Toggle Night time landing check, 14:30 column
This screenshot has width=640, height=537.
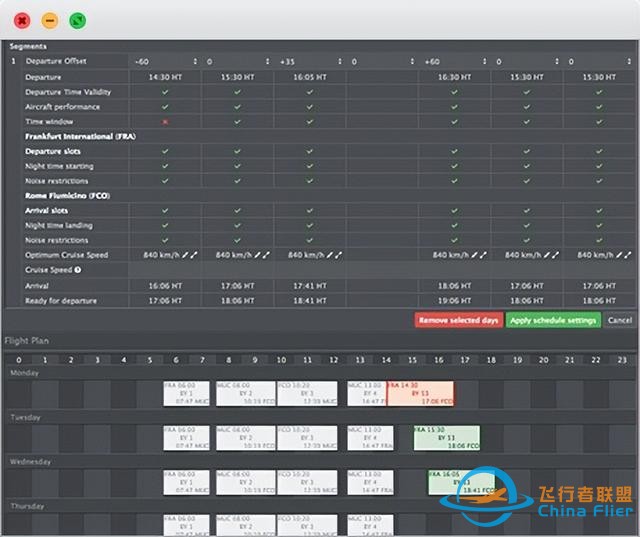point(165,225)
